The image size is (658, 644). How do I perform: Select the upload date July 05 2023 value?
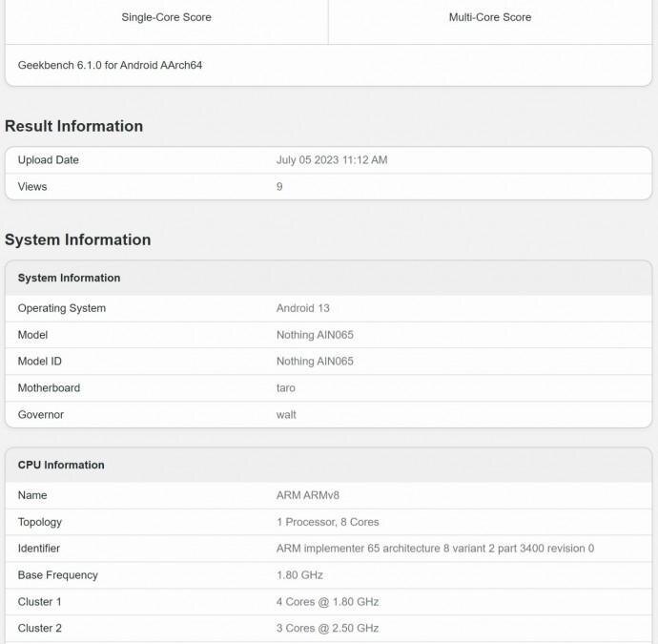pyautogui.click(x=332, y=160)
